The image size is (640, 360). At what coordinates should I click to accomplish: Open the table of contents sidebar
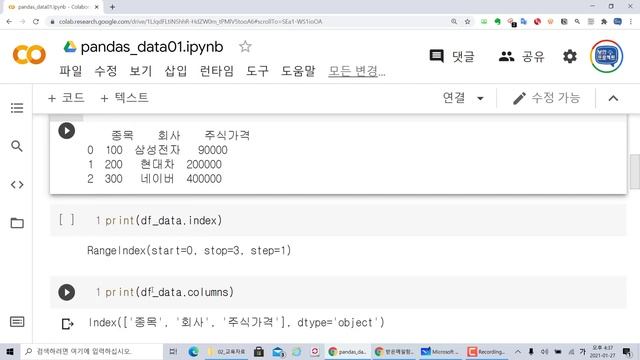coord(17,108)
